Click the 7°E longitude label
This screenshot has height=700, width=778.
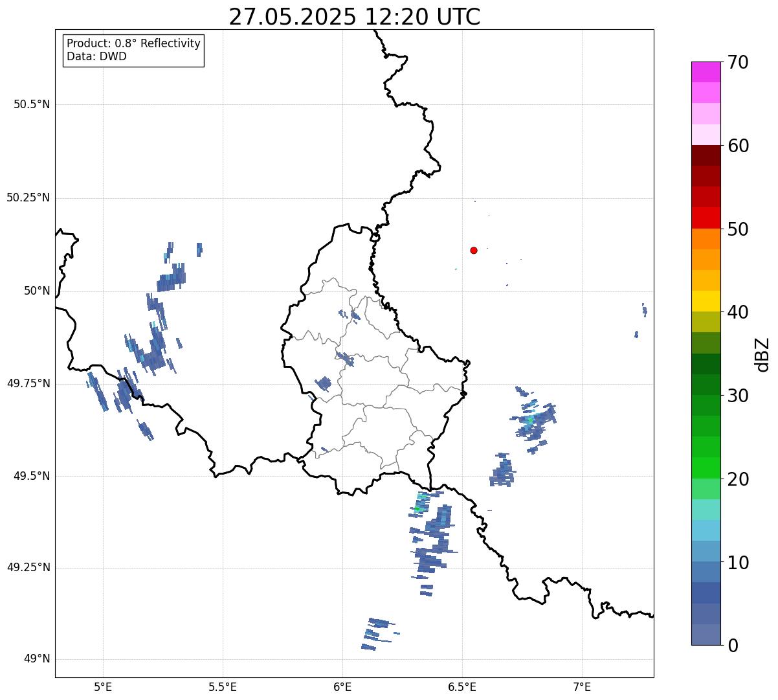(583, 686)
